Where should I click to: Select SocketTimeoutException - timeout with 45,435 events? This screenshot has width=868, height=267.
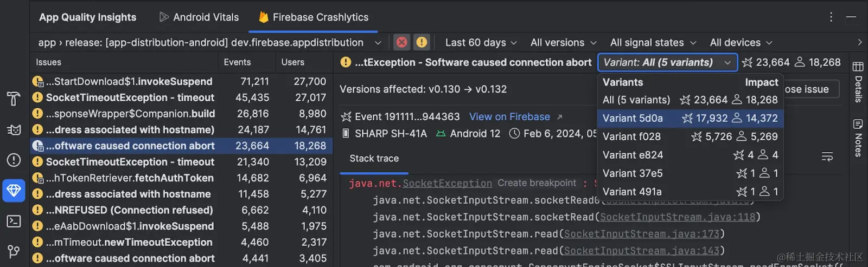click(x=181, y=97)
